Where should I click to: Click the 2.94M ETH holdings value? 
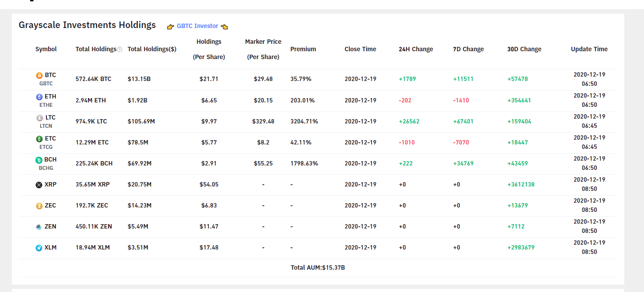91,100
